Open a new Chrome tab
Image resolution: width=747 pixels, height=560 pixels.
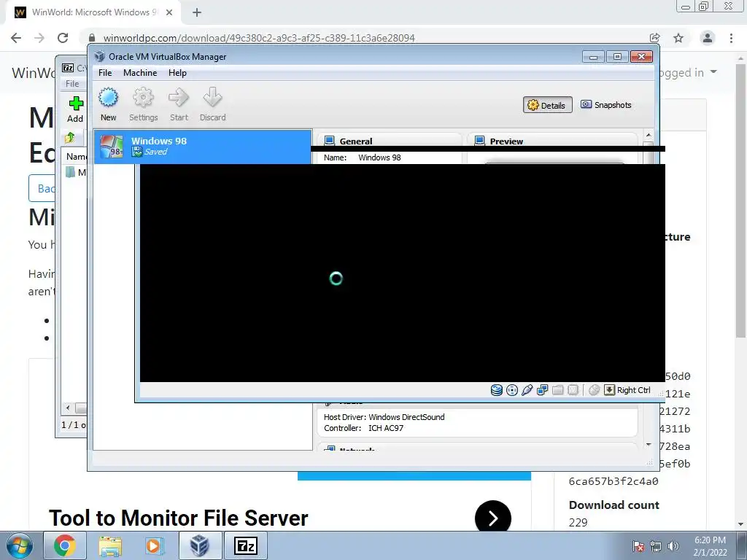coord(197,12)
